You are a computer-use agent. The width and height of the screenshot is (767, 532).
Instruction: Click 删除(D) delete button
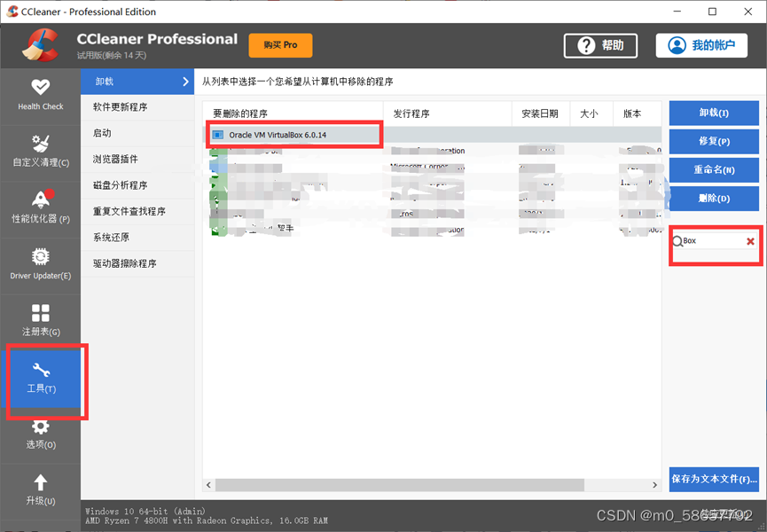(714, 198)
